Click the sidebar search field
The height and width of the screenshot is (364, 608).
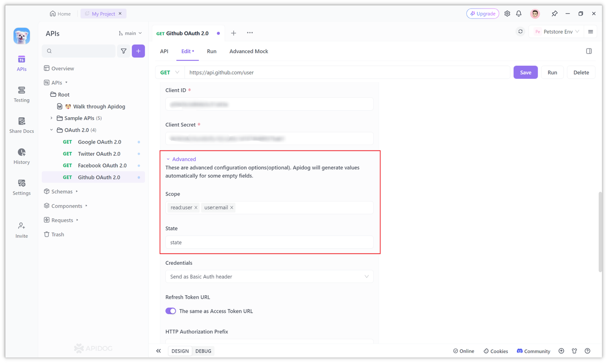point(79,51)
